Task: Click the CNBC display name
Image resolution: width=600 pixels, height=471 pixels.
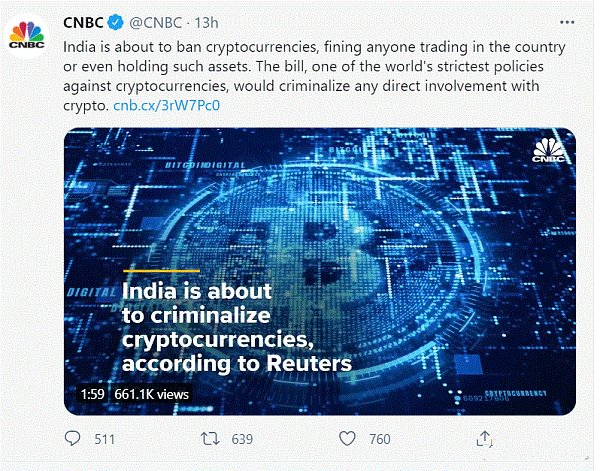Action: [x=83, y=23]
